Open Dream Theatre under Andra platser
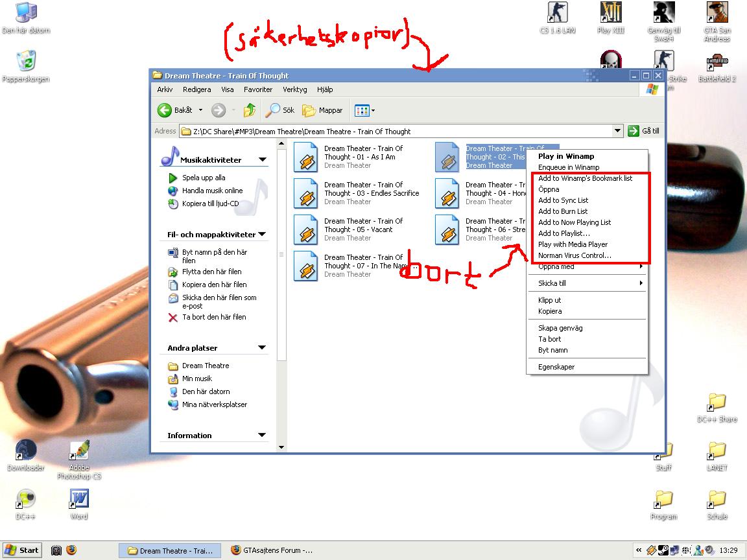This screenshot has height=560, width=747. [206, 366]
